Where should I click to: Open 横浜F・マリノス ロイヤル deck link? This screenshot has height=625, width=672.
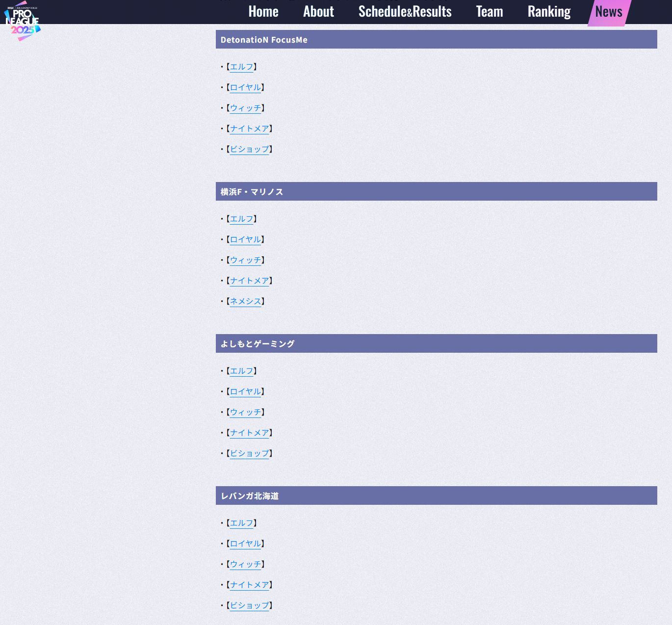pos(245,239)
